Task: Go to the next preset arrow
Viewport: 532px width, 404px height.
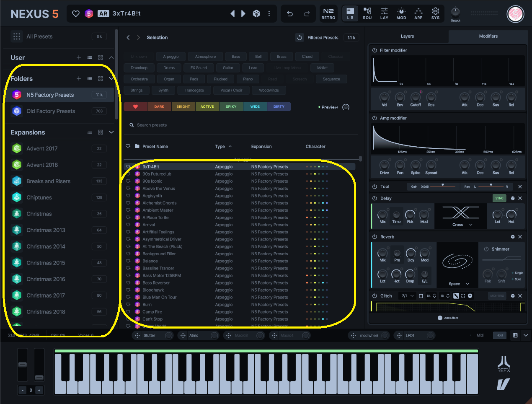Action: [243, 13]
